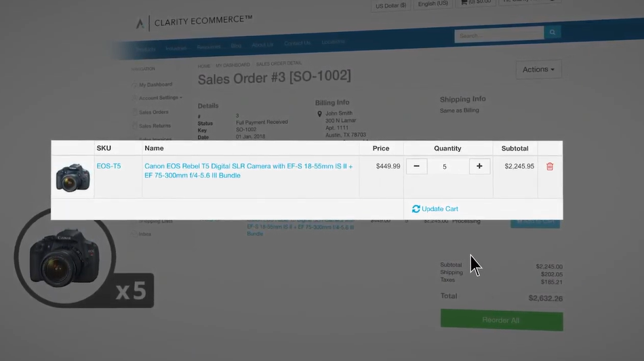
Task: Open the Locations nav item
Action: [333, 41]
